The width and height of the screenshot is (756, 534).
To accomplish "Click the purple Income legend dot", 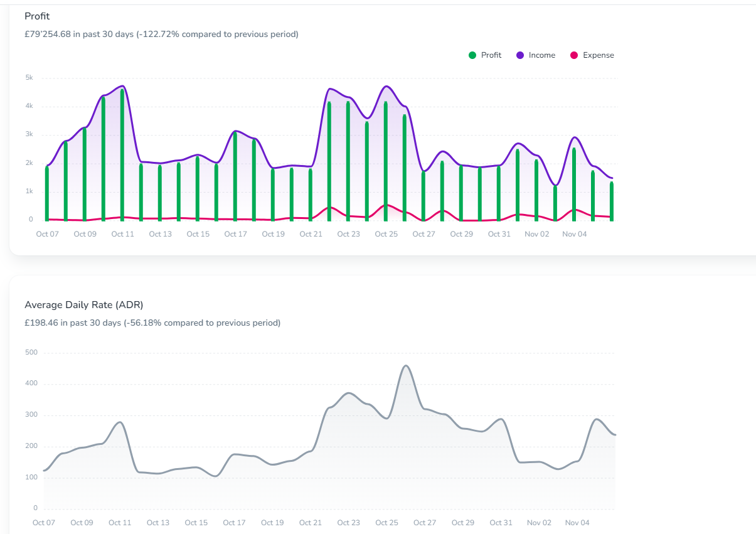I will (x=520, y=55).
